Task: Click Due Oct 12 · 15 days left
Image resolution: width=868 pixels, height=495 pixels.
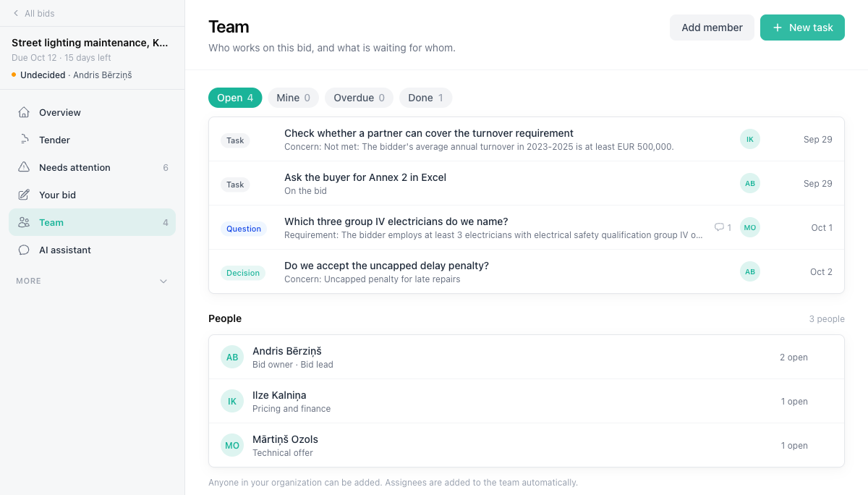Action: (x=61, y=57)
